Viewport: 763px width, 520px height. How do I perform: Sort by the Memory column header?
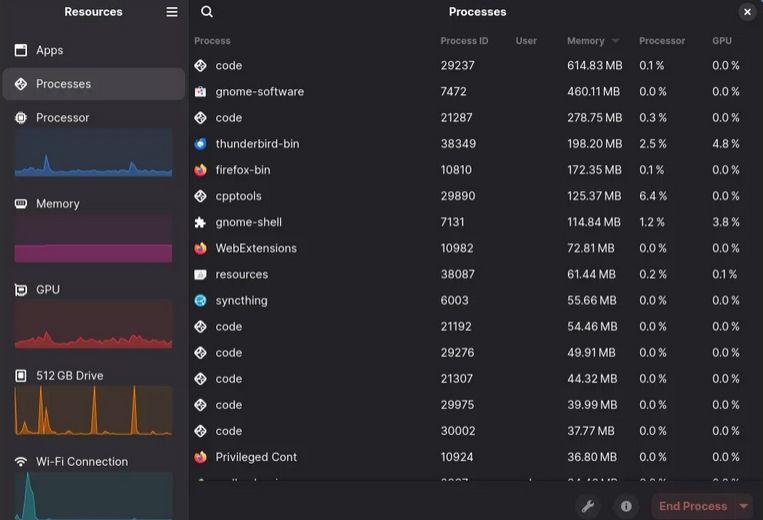point(585,41)
